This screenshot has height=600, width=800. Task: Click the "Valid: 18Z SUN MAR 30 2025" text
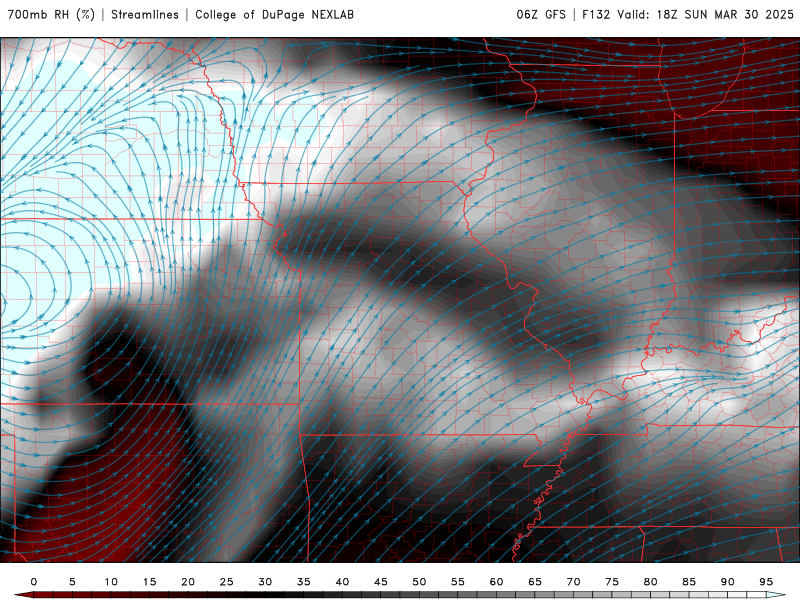click(705, 15)
